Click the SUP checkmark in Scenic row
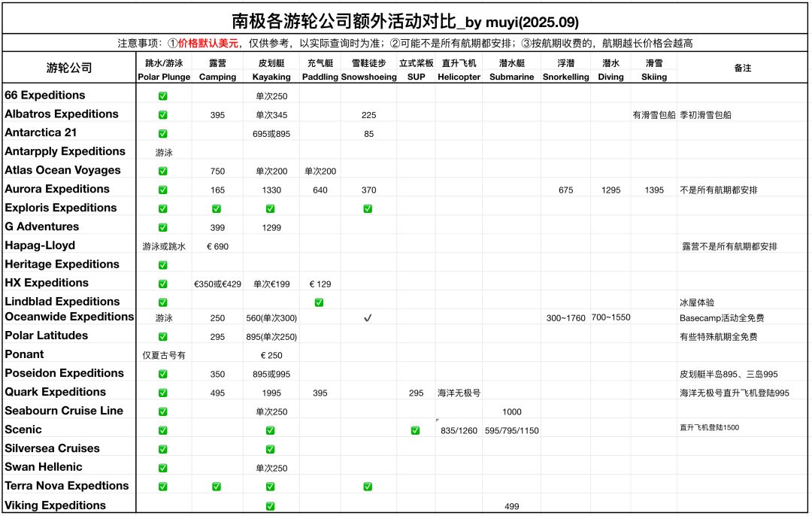Viewport: 812px width, 516px height. click(415, 430)
